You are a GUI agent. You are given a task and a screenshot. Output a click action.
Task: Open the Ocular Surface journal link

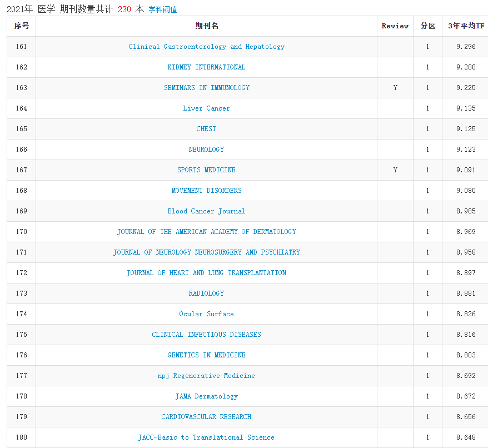[206, 314]
